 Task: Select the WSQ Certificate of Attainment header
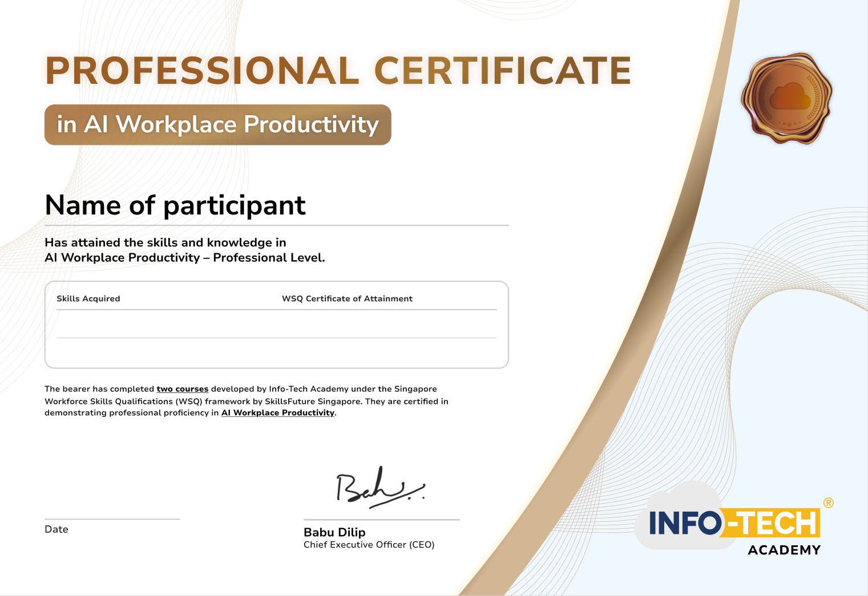point(347,298)
